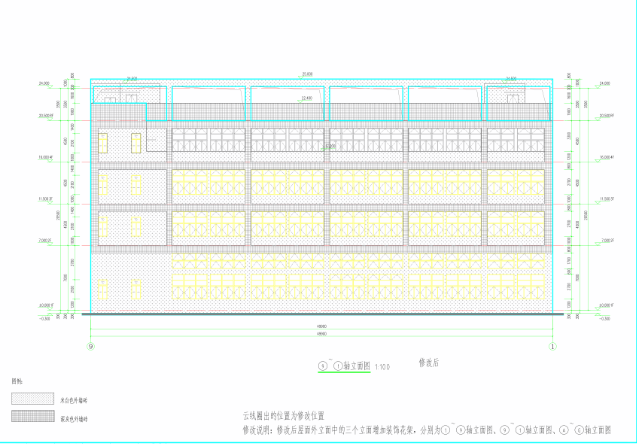
Task: Select the 米白色外墙砖 legend label
Action: pos(74,401)
